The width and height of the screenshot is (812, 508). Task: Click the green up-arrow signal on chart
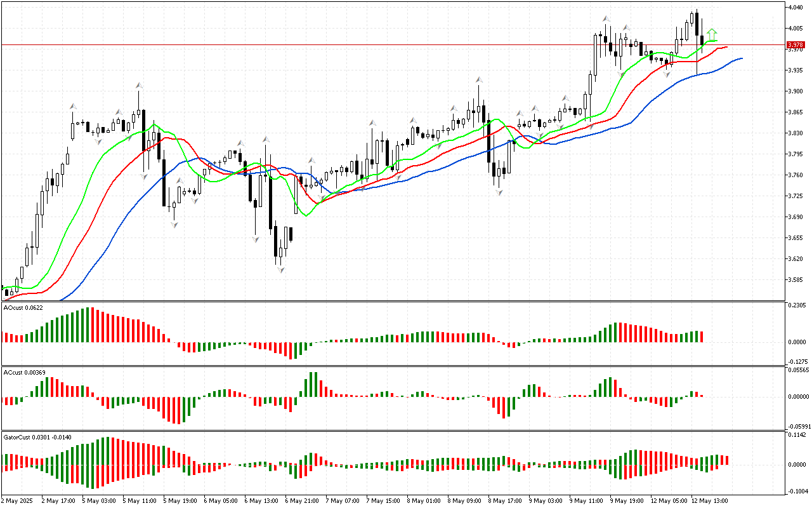[712, 34]
